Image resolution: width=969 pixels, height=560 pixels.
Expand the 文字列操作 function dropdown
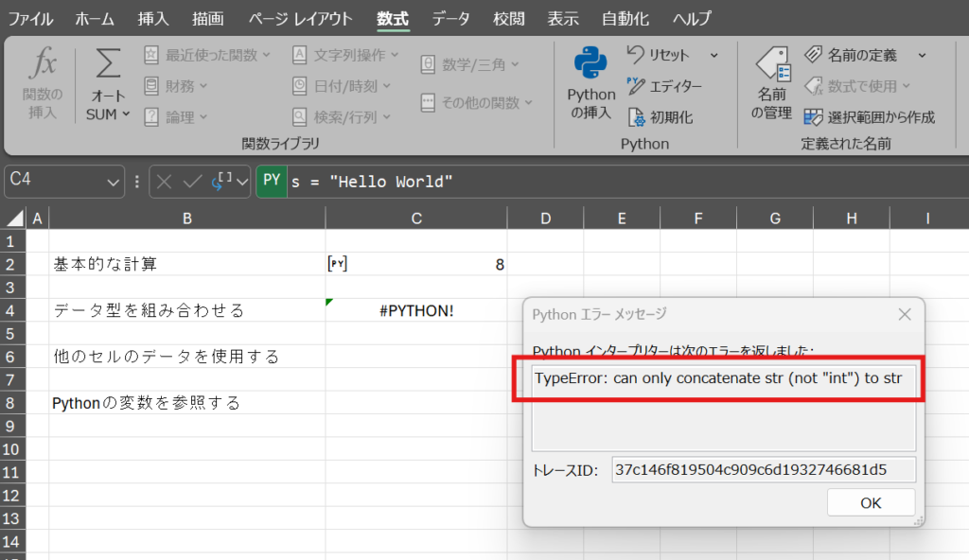(x=395, y=55)
